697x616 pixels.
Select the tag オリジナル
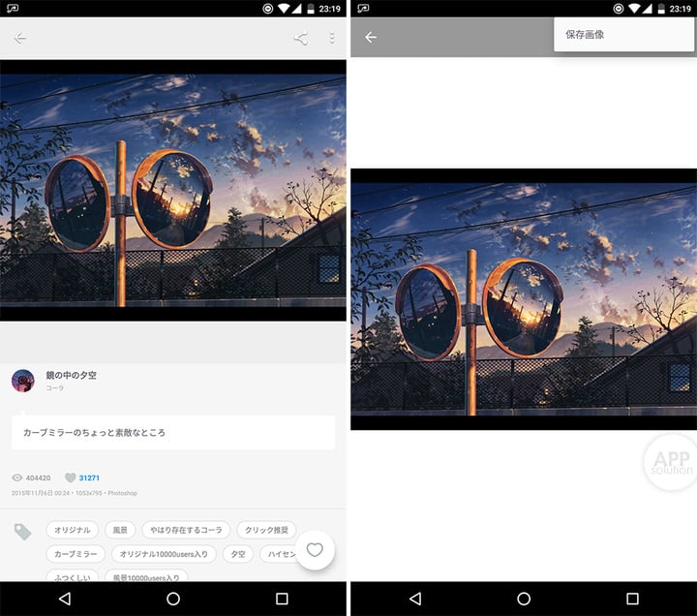coord(72,530)
